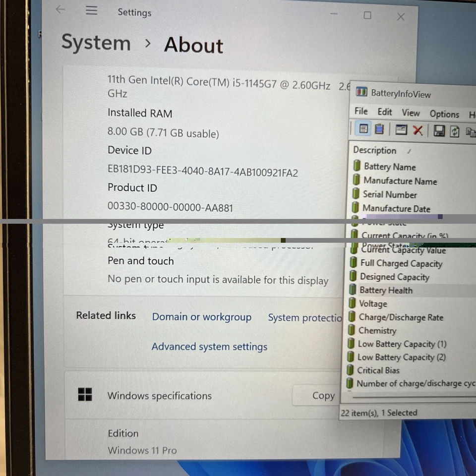Select the Low Battery Capacity (1) row text
Viewport: 476px width, 476px height.
tap(402, 344)
